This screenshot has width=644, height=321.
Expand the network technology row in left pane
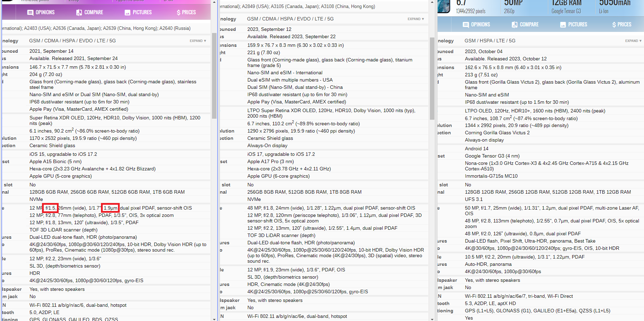[198, 41]
